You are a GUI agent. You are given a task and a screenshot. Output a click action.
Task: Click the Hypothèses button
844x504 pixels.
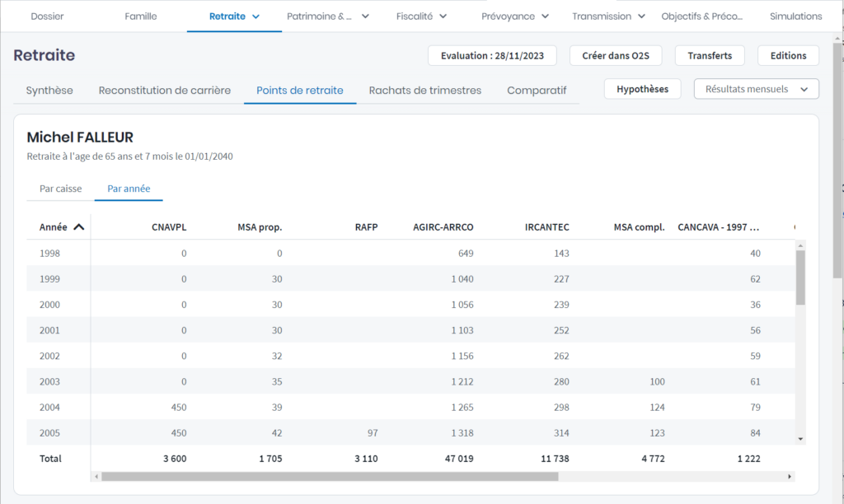tap(642, 89)
